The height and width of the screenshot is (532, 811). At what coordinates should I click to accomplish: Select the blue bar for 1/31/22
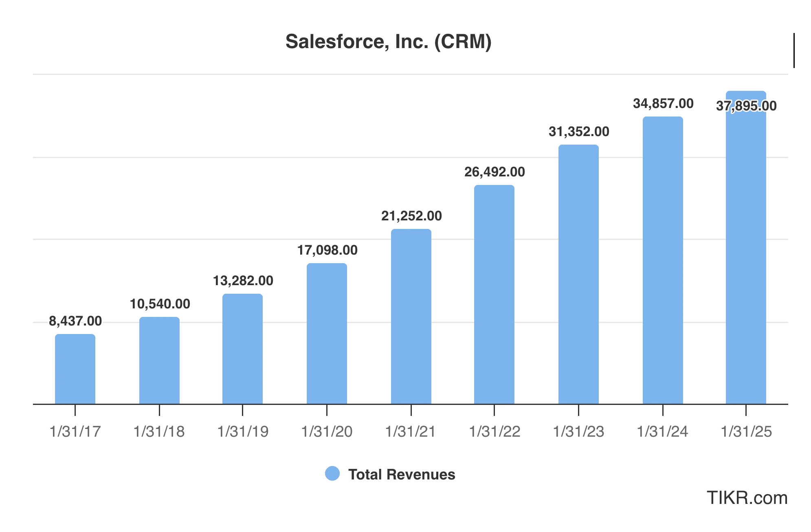(x=494, y=293)
